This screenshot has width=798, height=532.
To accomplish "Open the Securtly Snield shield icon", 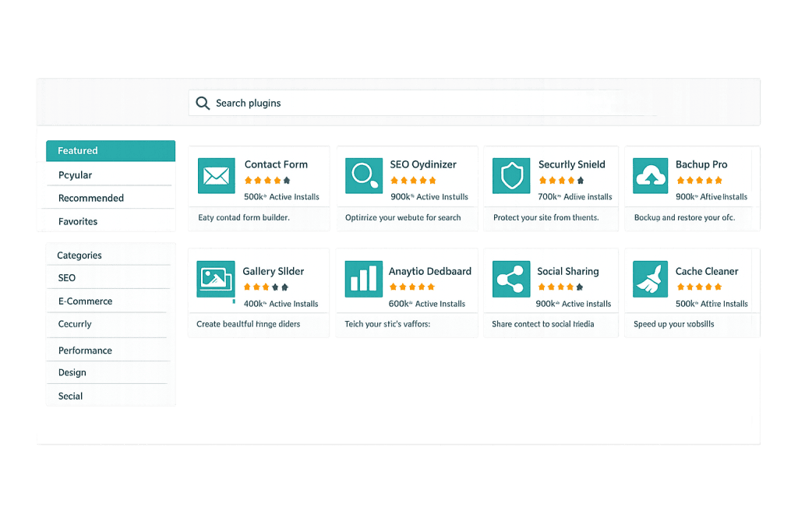I will click(x=511, y=176).
